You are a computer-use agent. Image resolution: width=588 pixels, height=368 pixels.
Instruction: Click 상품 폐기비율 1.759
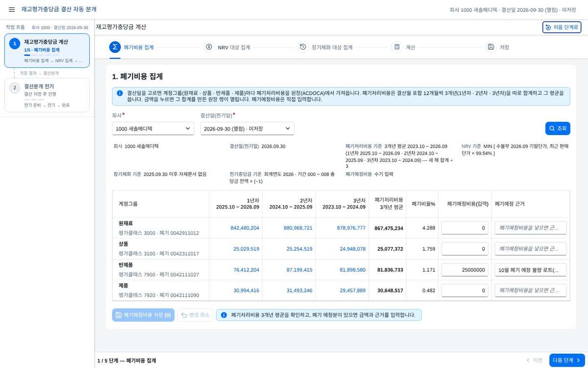[428, 249]
